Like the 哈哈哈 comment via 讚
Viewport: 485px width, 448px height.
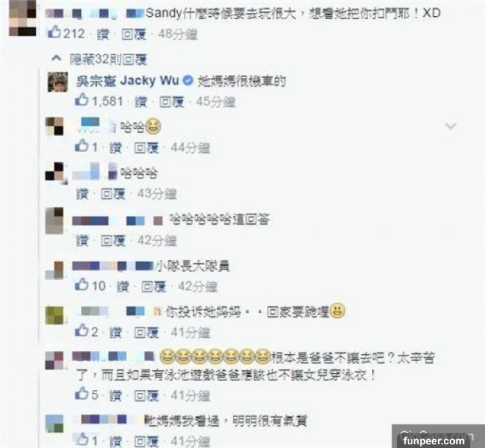click(82, 194)
